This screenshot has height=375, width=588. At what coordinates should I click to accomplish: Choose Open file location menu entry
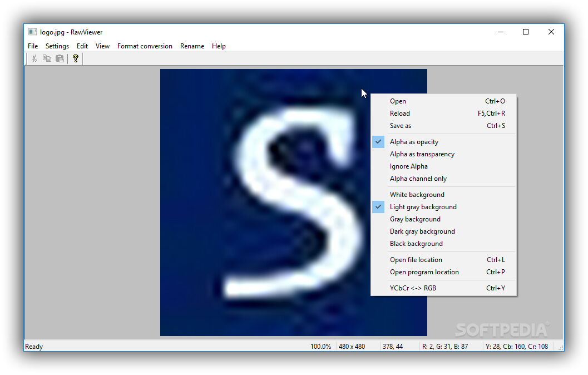click(x=443, y=260)
